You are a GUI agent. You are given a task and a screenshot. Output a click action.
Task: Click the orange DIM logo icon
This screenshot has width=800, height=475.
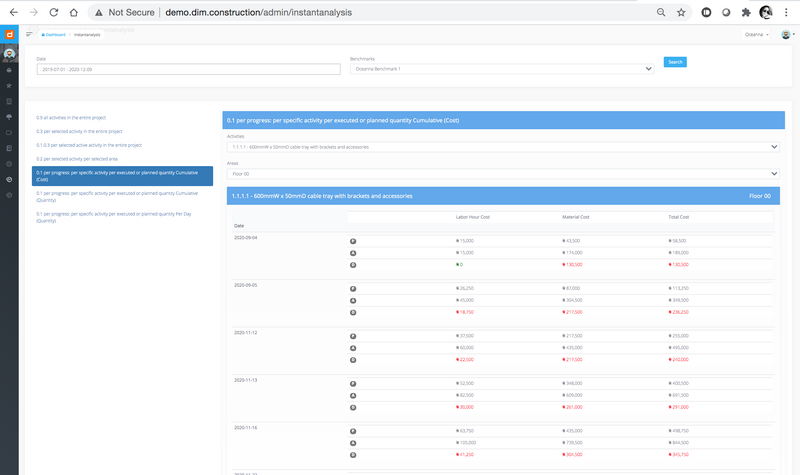pyautogui.click(x=9, y=34)
